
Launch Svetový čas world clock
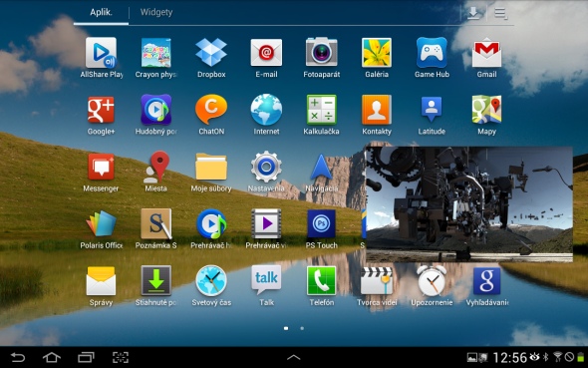(211, 280)
